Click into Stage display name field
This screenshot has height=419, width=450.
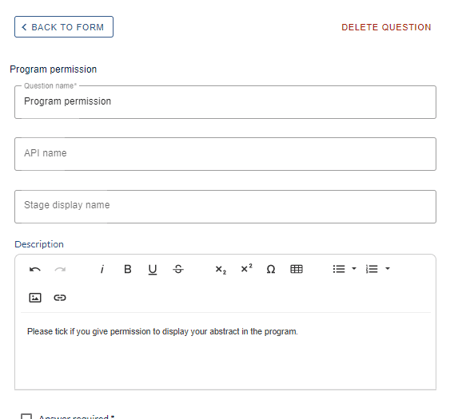[x=225, y=207]
